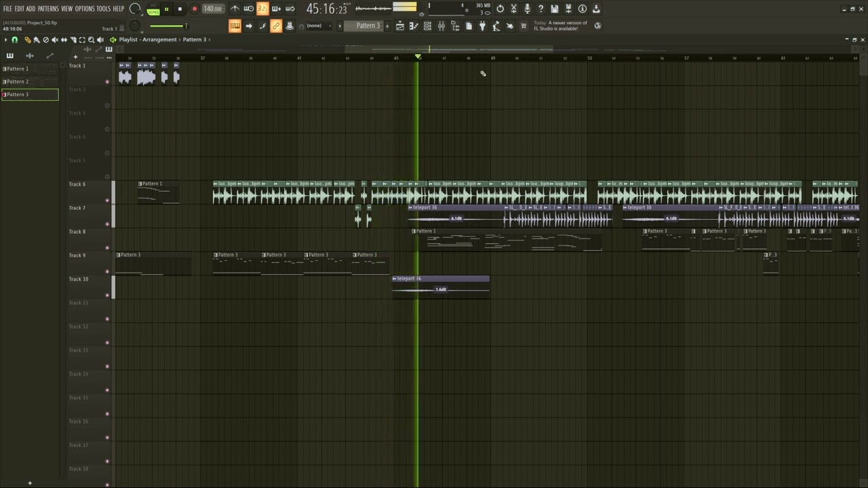Open the EDIT menu

click(x=20, y=9)
